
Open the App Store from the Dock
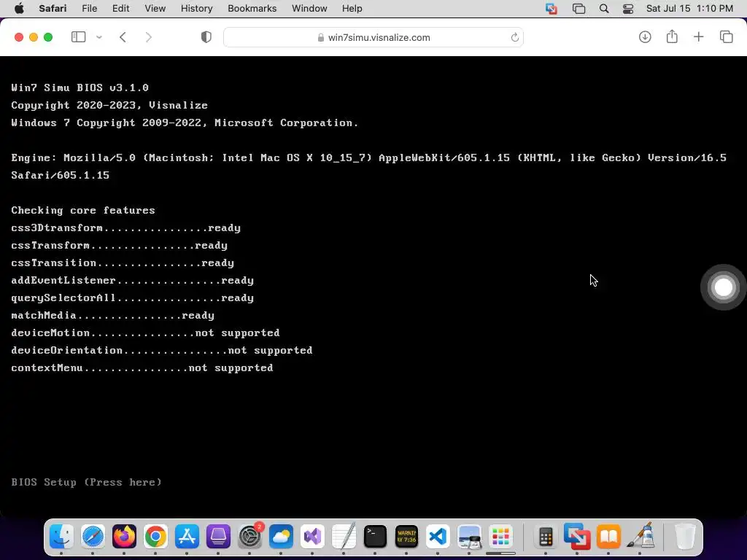(x=187, y=537)
